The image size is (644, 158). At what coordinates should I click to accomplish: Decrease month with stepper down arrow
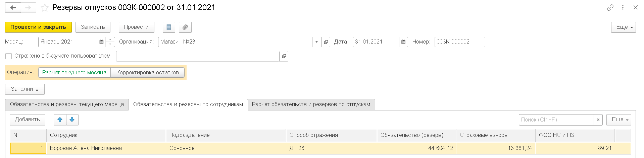tap(110, 44)
